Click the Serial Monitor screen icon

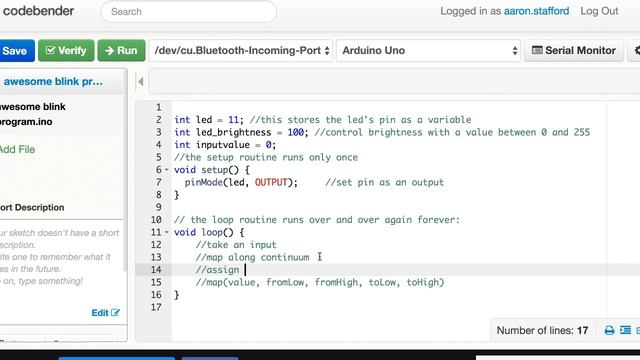click(537, 50)
